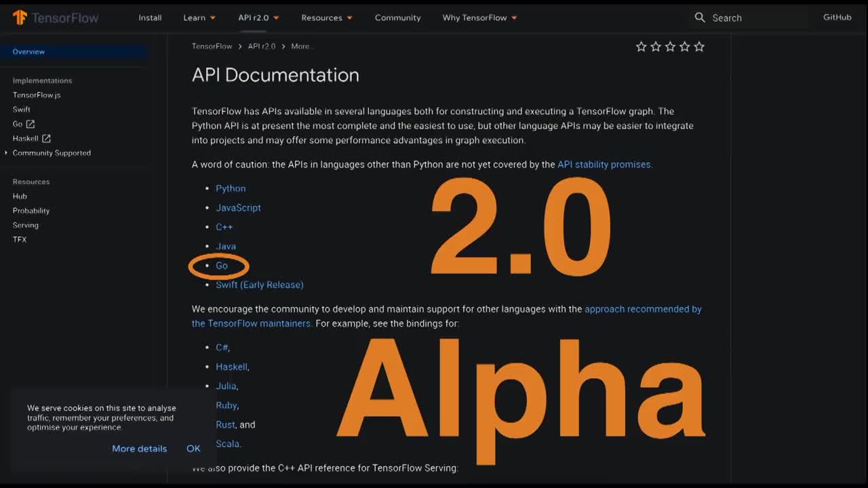Image resolution: width=868 pixels, height=488 pixels.
Task: Click the search magnifier icon
Action: tap(700, 18)
